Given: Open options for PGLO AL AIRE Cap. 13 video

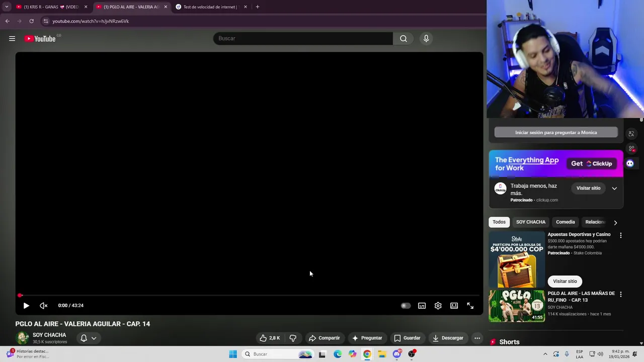Looking at the screenshot, I should click(x=620, y=294).
